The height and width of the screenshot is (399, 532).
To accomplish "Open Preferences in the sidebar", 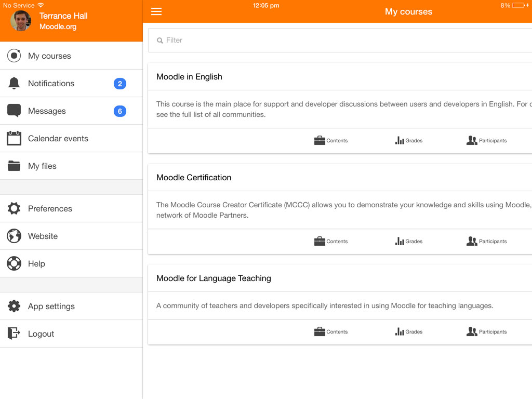I will click(x=71, y=208).
